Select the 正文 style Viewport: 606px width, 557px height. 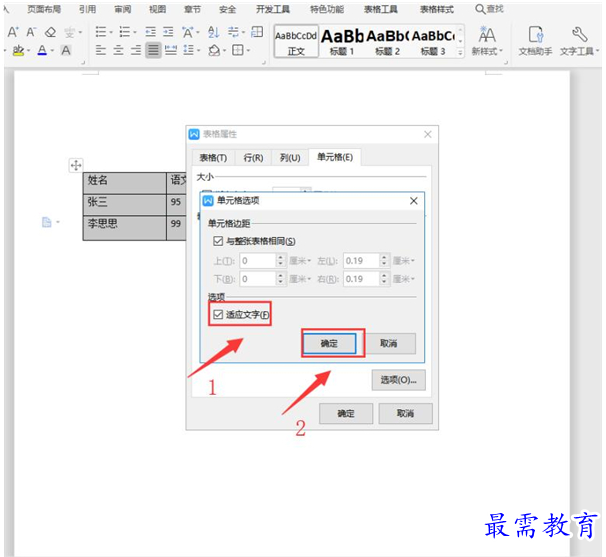296,41
